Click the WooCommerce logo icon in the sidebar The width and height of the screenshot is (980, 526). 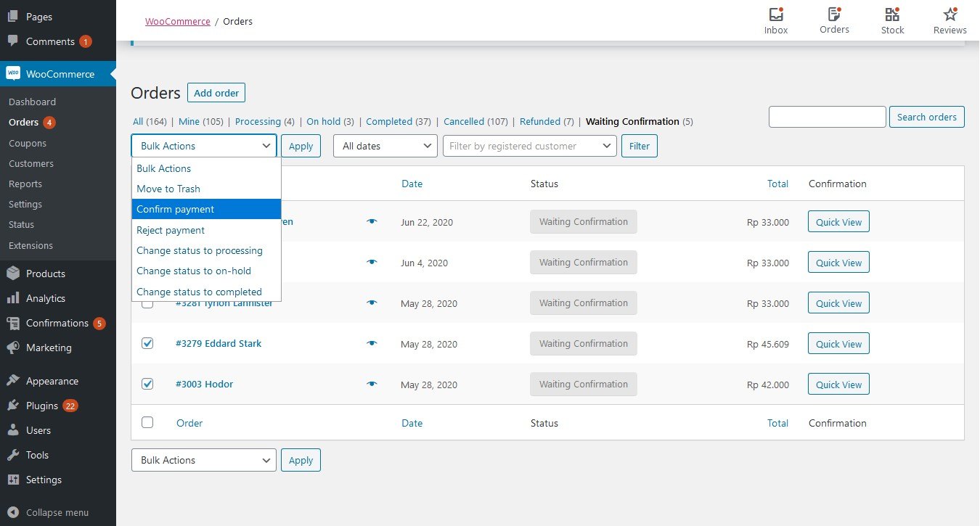tap(13, 73)
